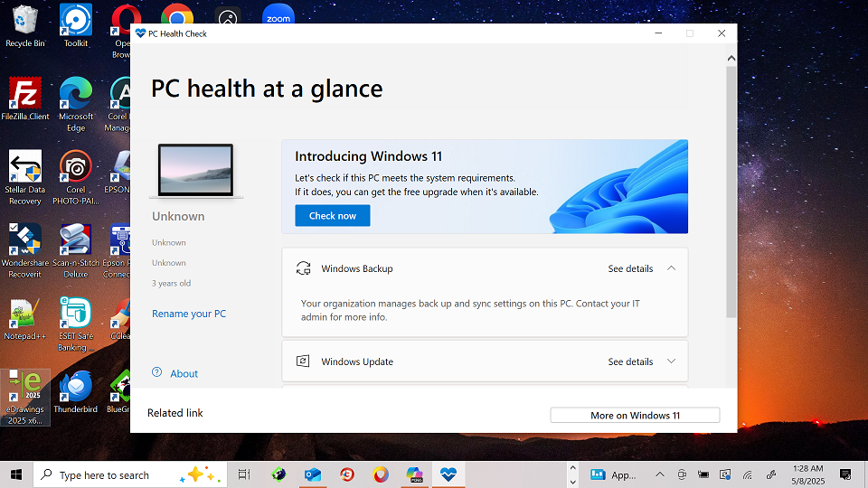Expand the Windows Update section
This screenshot has width=868, height=488.
671,361
